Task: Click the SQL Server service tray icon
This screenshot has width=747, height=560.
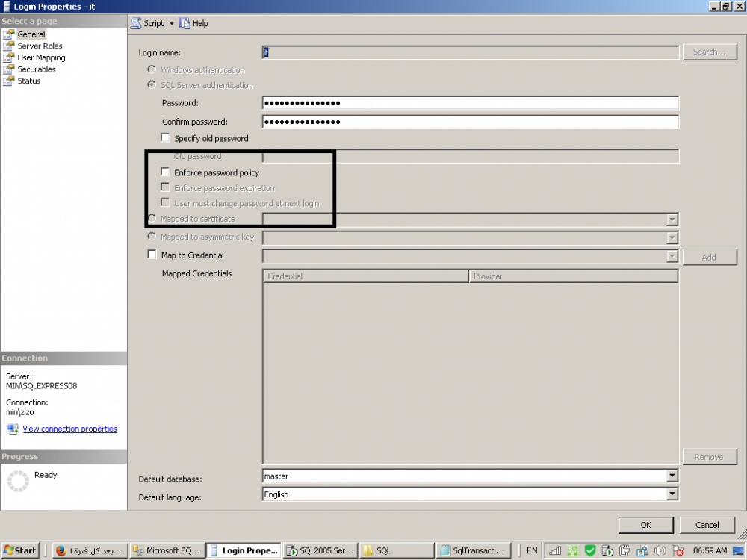Action: (x=607, y=551)
